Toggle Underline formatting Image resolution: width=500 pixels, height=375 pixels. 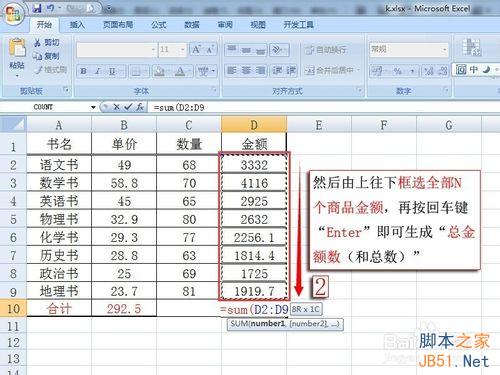tap(112, 71)
